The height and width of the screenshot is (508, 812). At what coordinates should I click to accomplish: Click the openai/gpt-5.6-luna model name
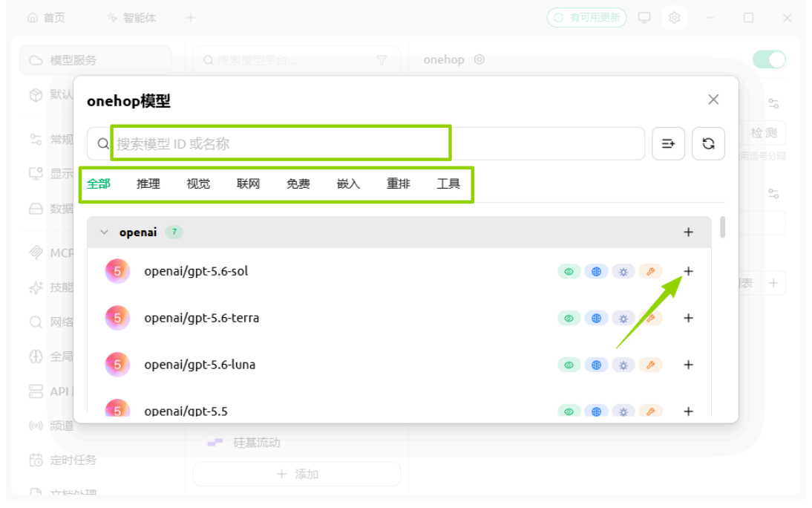coord(200,365)
